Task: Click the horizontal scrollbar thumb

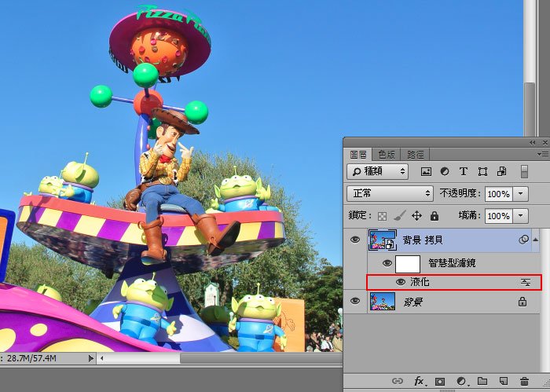Action: [x=261, y=358]
